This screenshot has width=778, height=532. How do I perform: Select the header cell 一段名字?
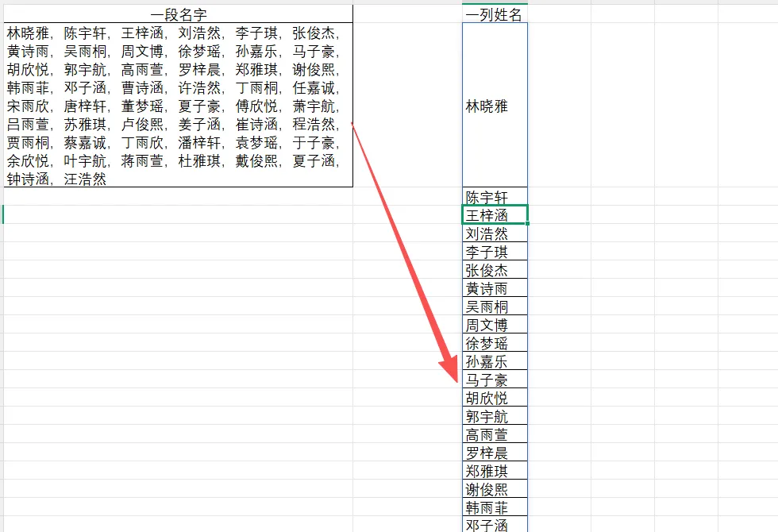[178, 14]
